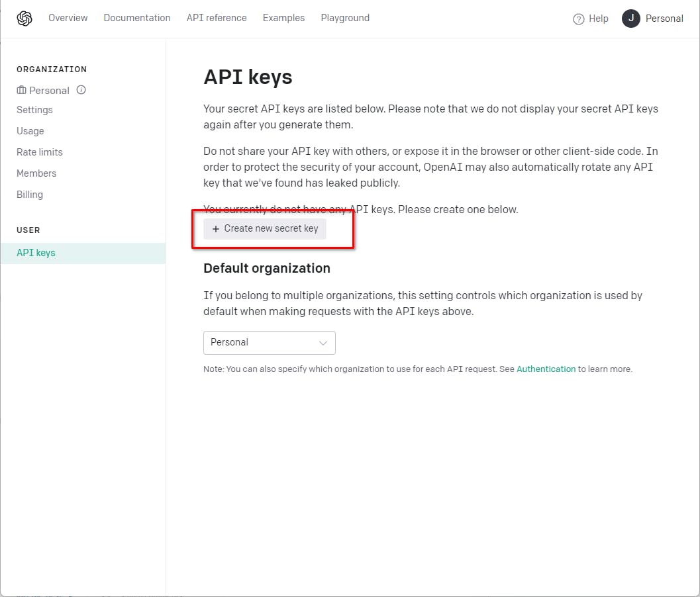Go to the Overview tab

(68, 18)
